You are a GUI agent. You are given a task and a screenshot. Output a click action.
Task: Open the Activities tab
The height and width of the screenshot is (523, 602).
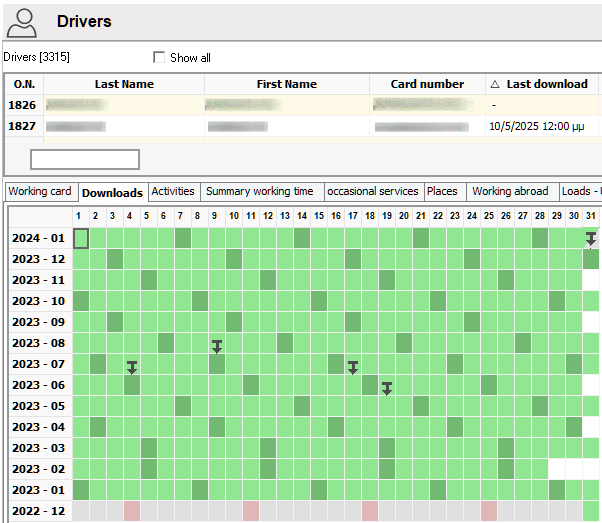[x=173, y=191]
